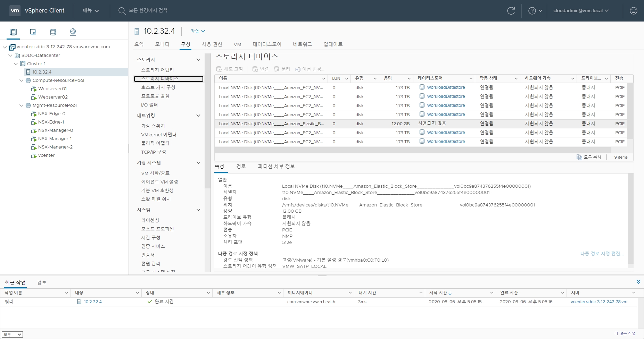Click the 더 많은 작업 link

[625, 333]
